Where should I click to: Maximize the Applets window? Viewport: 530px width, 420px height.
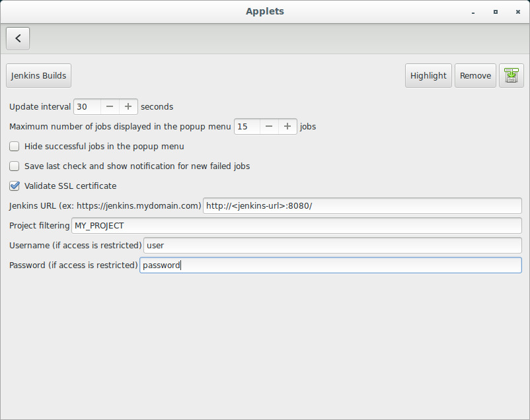496,12
